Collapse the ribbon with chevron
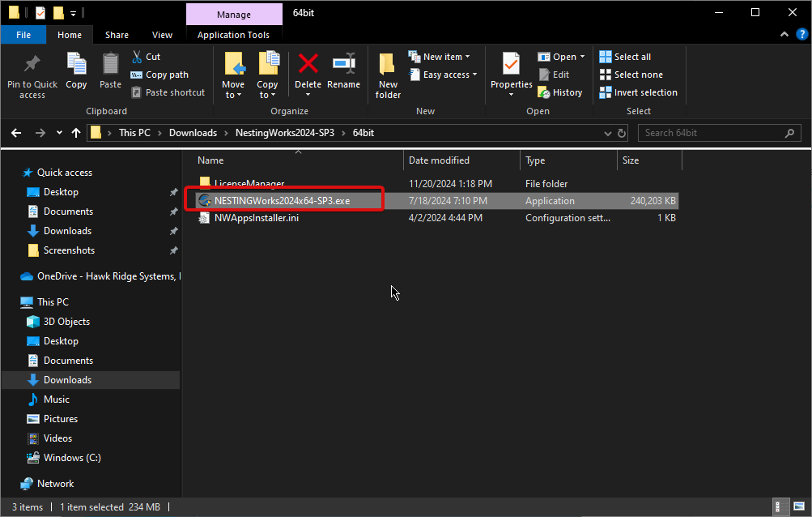Viewport: 812px width, 517px height. (784, 34)
